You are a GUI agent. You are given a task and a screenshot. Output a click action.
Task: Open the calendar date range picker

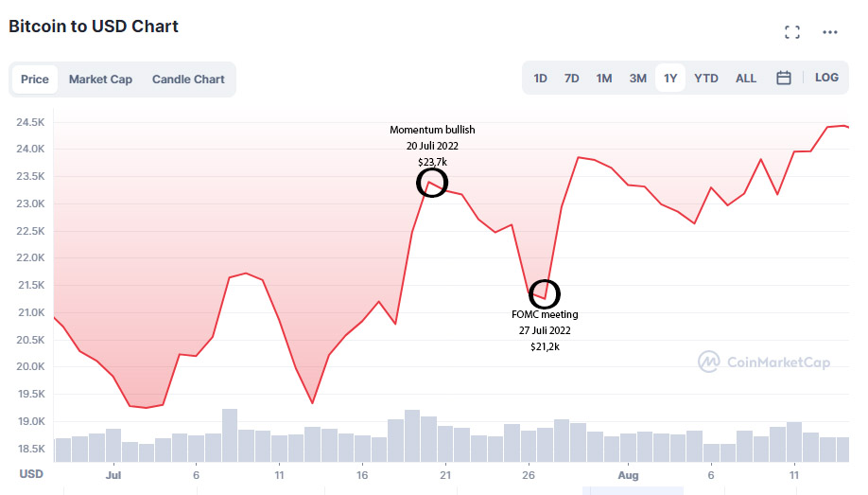pyautogui.click(x=783, y=79)
